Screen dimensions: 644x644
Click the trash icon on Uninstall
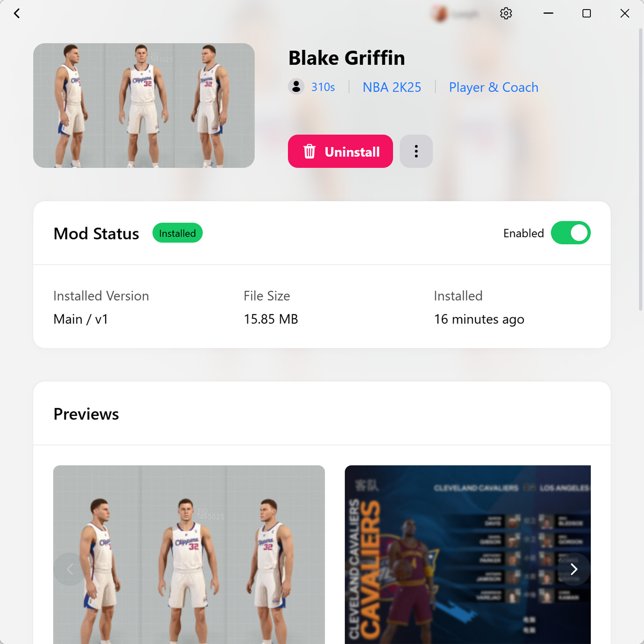tap(310, 151)
